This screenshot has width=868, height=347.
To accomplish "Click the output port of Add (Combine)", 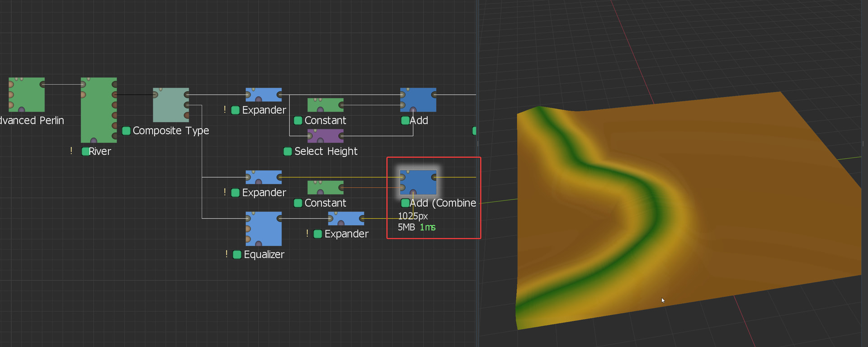I will coord(434,177).
